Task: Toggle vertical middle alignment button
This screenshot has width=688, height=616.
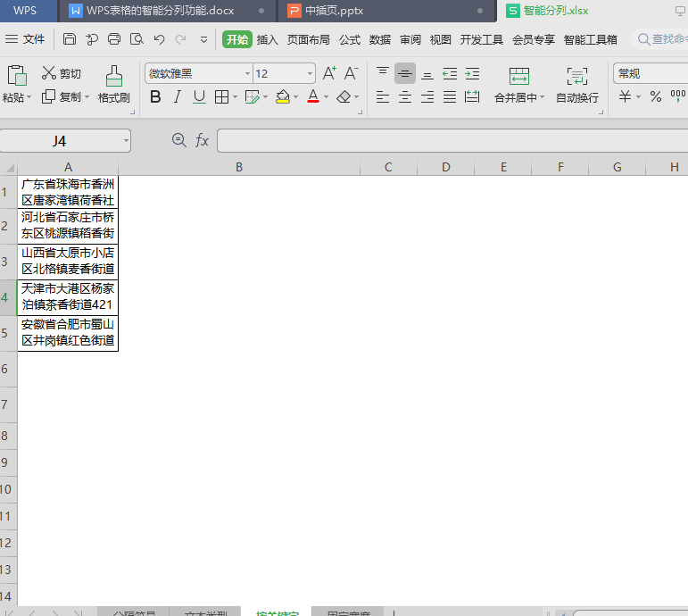Action: tap(405, 73)
